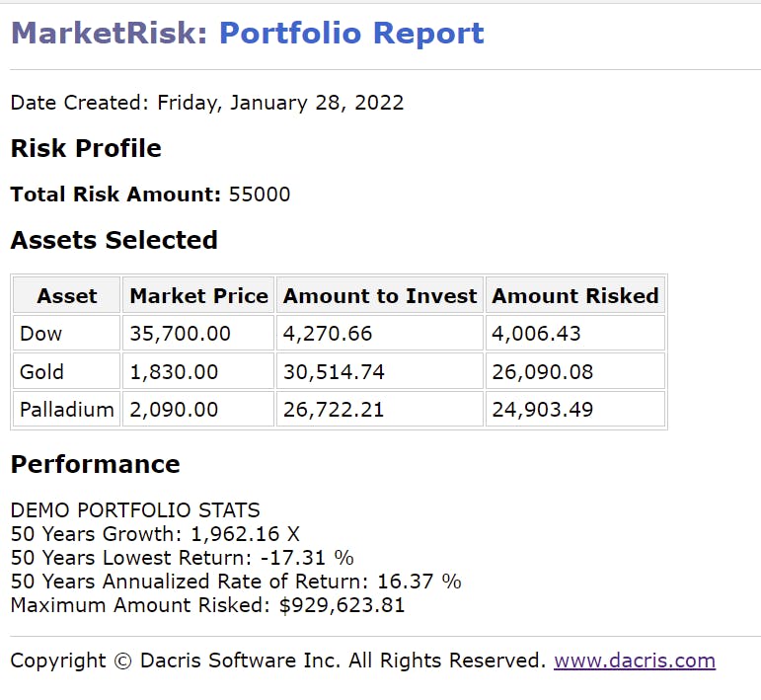Click the Performance heading

click(x=95, y=464)
